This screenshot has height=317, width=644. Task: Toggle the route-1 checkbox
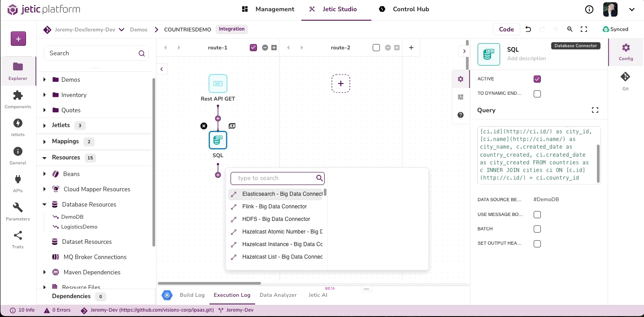[x=253, y=48]
